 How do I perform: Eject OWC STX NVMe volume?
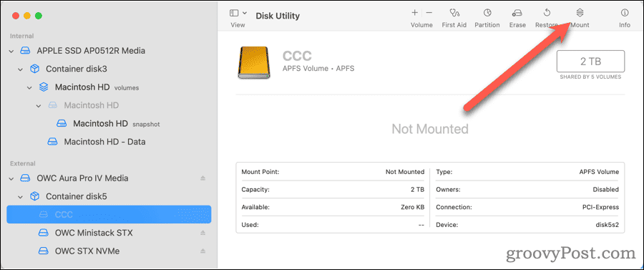coord(203,251)
